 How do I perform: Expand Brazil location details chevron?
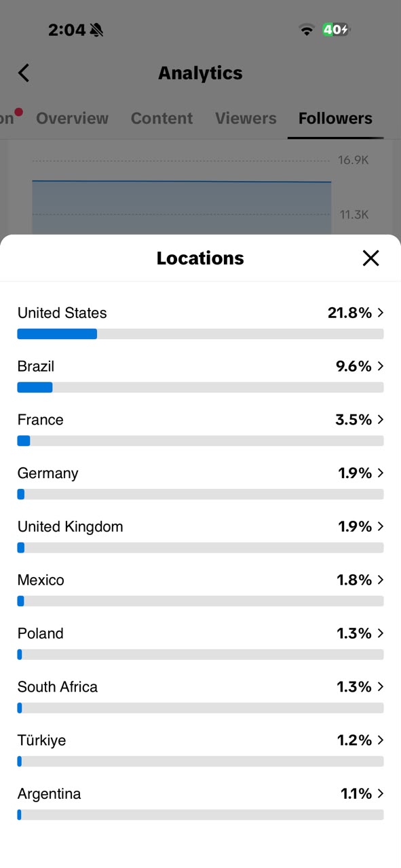click(381, 366)
